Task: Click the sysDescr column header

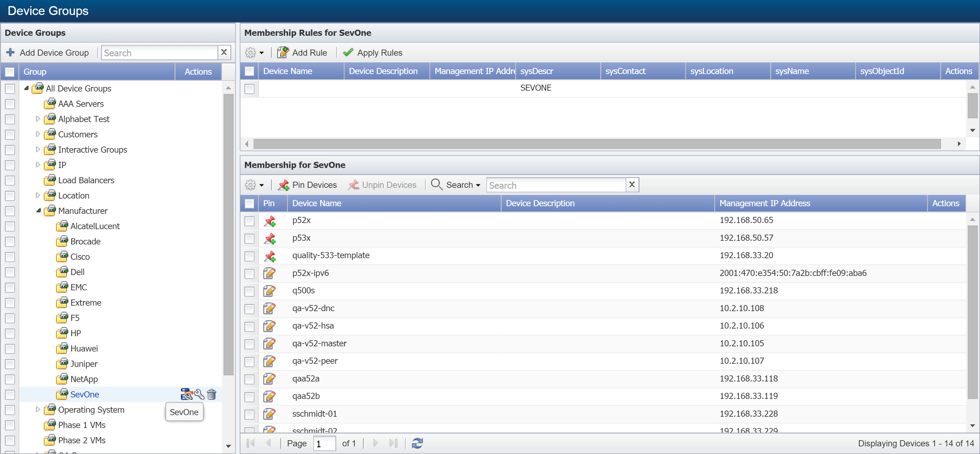Action: point(558,71)
